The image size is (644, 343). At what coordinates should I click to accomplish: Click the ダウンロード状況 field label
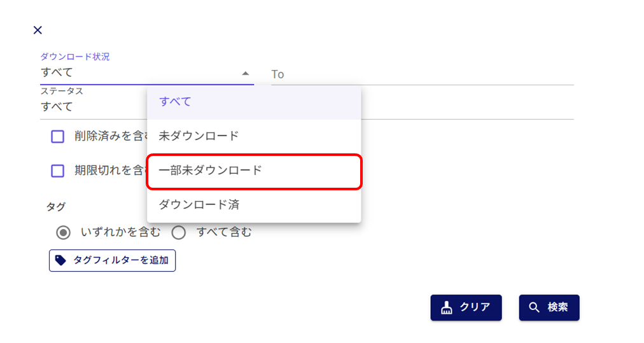coord(75,57)
